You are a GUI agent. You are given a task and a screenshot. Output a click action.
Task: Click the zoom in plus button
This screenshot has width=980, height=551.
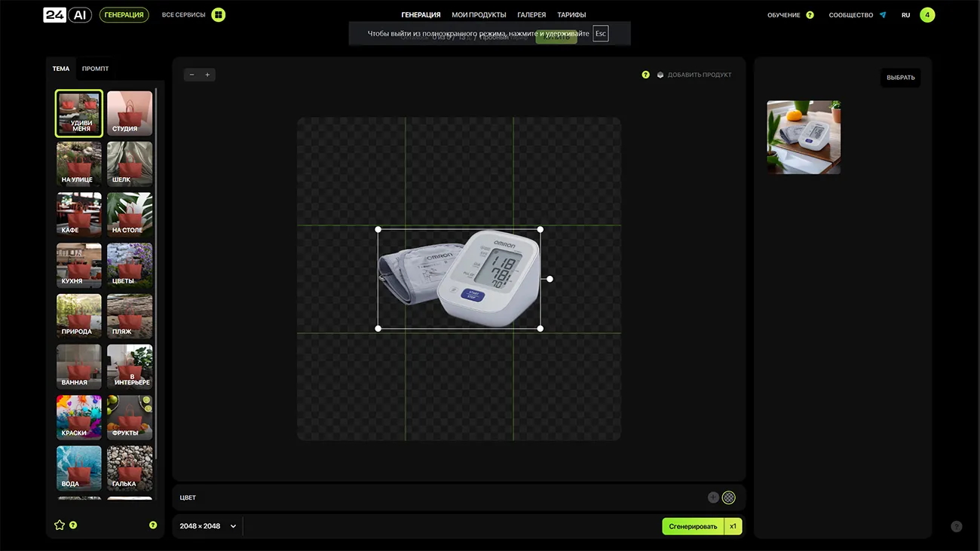pos(207,75)
